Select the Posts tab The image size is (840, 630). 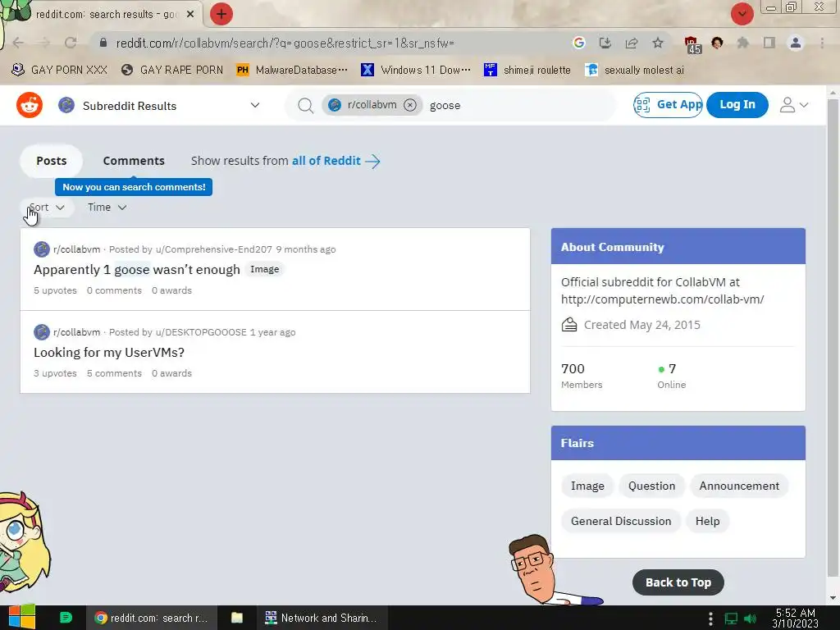52,161
